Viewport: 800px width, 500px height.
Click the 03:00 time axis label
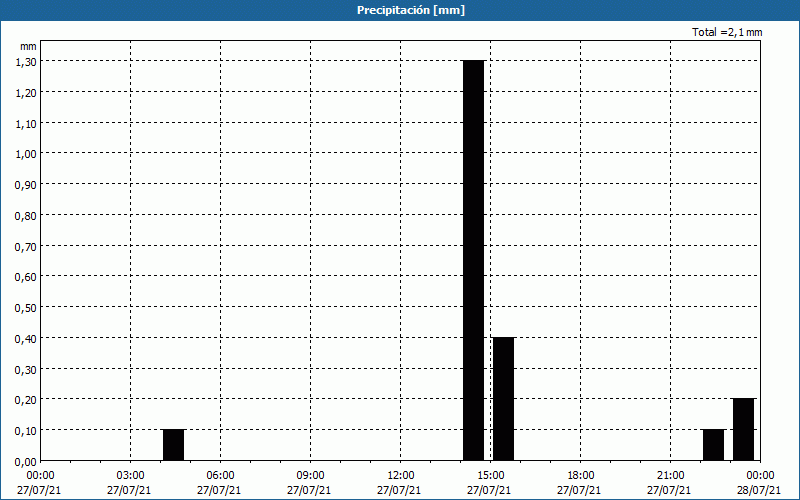tap(131, 476)
